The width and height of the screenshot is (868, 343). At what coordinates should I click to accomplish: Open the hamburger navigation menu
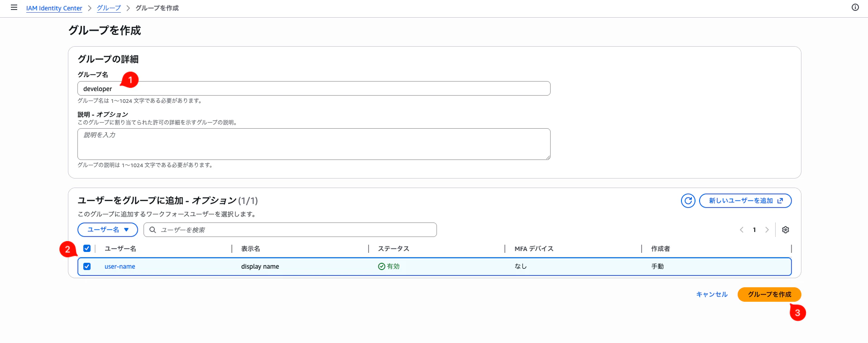pos(14,8)
